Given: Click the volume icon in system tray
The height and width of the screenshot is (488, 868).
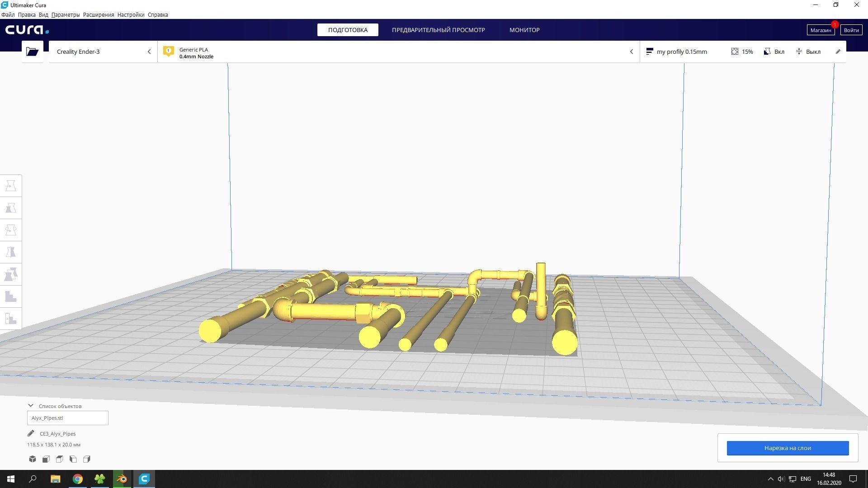Looking at the screenshot, I should [781, 479].
